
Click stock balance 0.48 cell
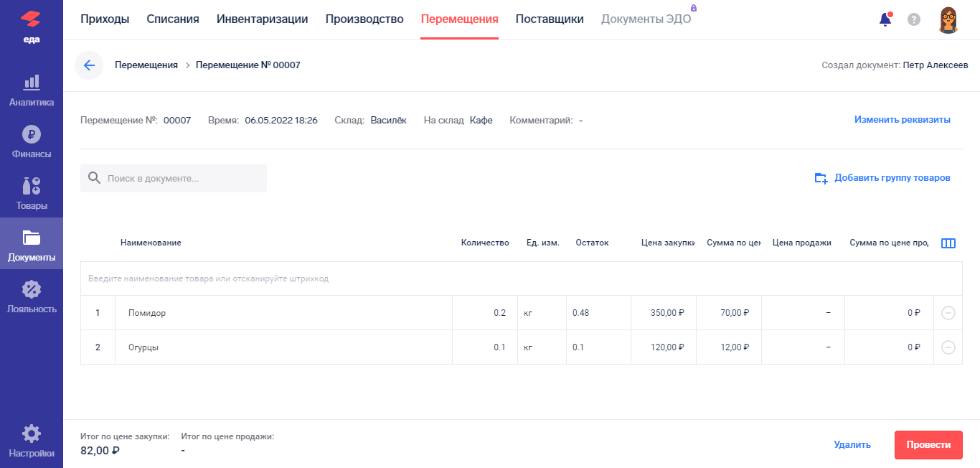(598, 313)
